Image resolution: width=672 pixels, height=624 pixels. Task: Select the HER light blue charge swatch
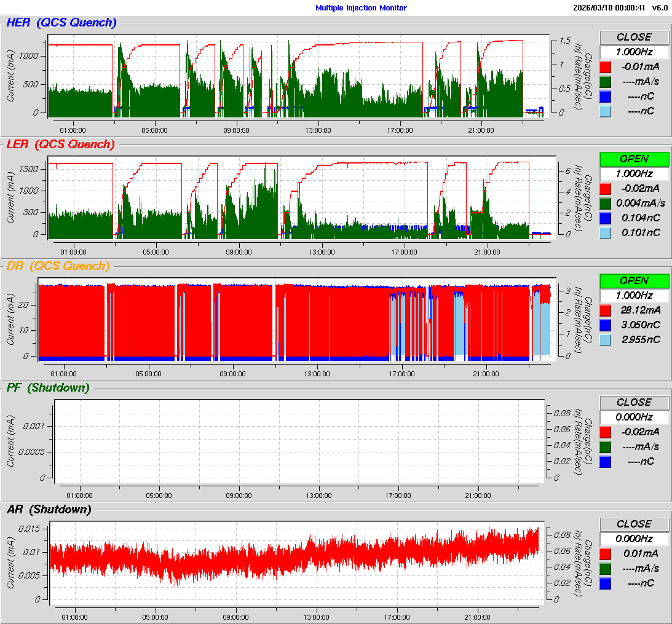[606, 111]
